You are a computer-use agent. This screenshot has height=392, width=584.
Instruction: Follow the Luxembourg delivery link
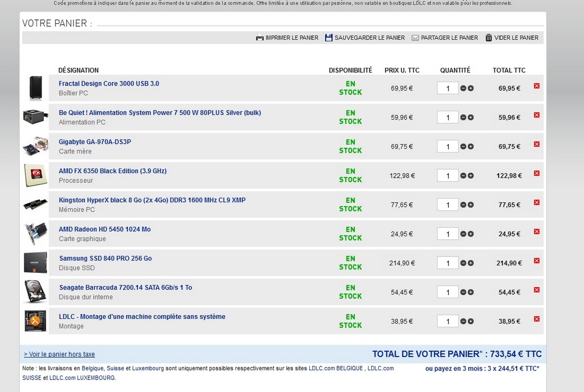coord(148,368)
